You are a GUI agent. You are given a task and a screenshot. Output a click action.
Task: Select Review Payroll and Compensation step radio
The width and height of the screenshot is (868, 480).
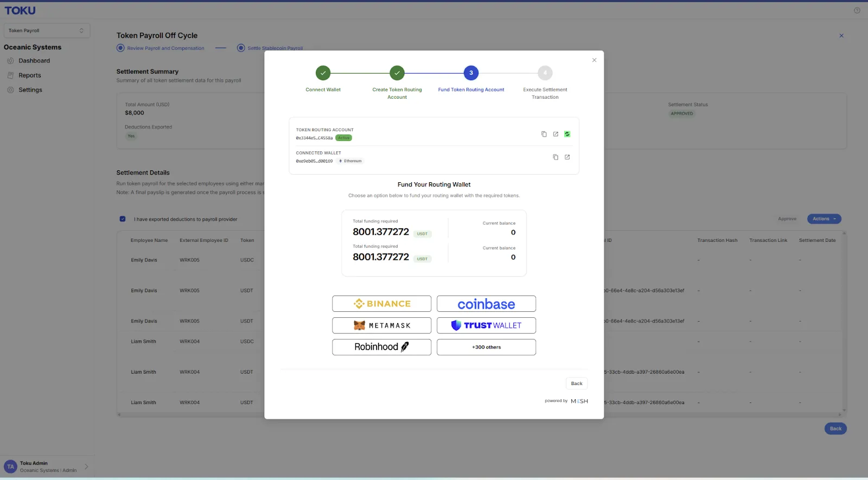tap(120, 48)
